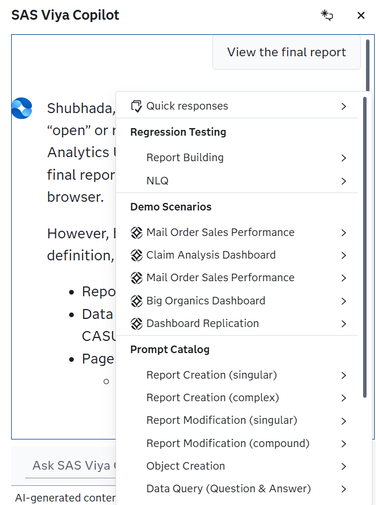Click into the Ask SAS Viya Copilot input
The height and width of the screenshot is (505, 376).
71,465
